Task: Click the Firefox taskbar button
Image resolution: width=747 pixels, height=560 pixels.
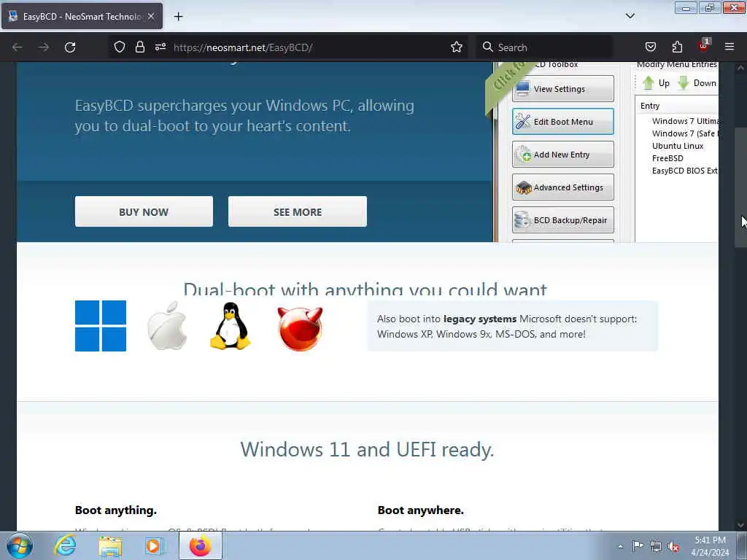Action: 201,545
